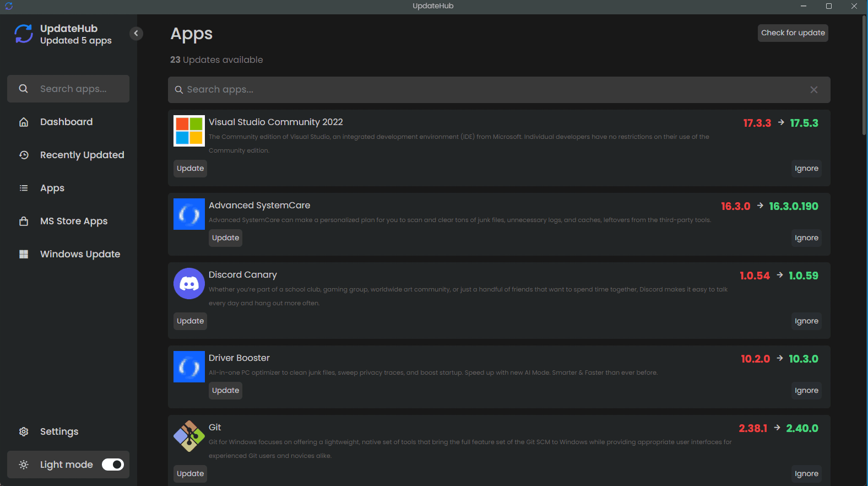Click the Recently Updated history icon
This screenshot has height=486, width=868.
pyautogui.click(x=24, y=155)
